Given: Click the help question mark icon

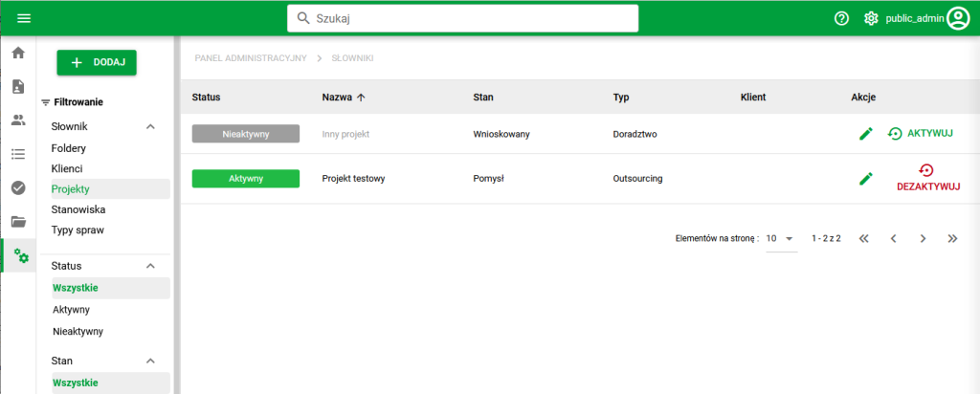Looking at the screenshot, I should coord(842,18).
